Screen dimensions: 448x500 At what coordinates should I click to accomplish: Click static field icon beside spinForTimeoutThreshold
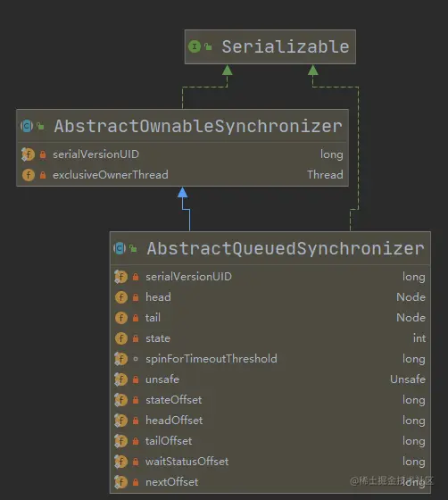click(x=121, y=359)
